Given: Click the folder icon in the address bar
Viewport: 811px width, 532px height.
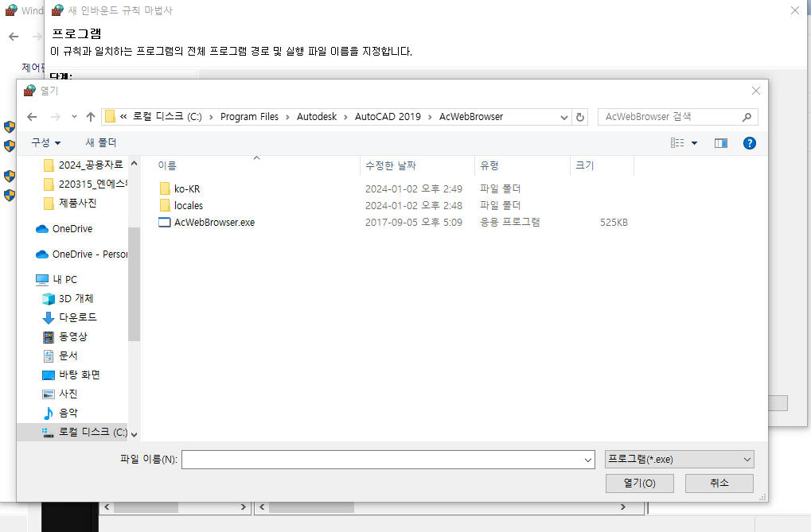Looking at the screenshot, I should coord(109,116).
